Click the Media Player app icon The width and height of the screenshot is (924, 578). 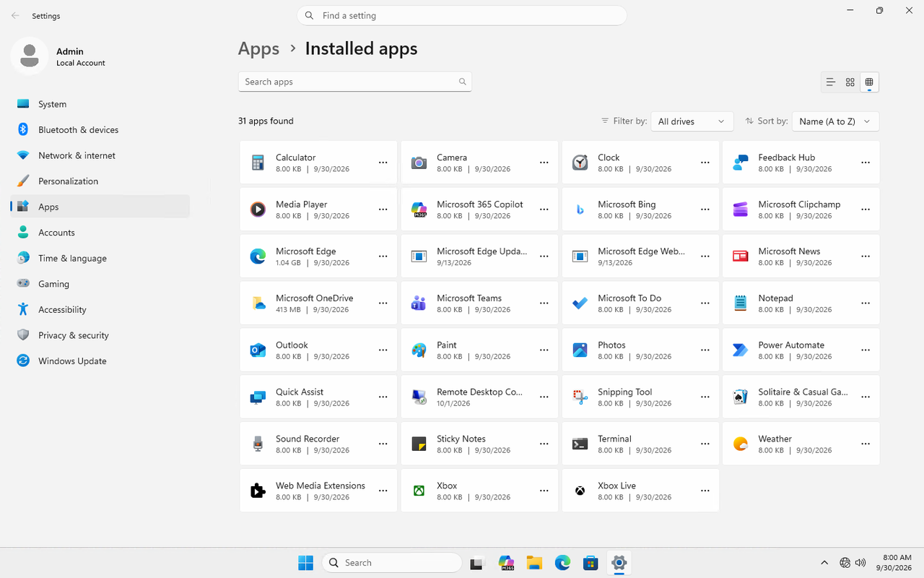tap(258, 210)
